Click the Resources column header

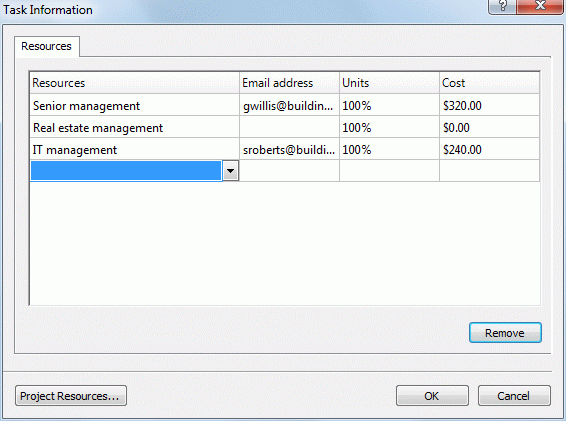click(134, 83)
